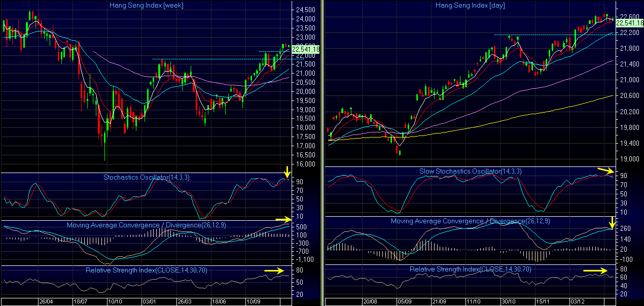Click the 18/07 date on weekly axis
Screen dimensions: 644x306
coord(81,301)
